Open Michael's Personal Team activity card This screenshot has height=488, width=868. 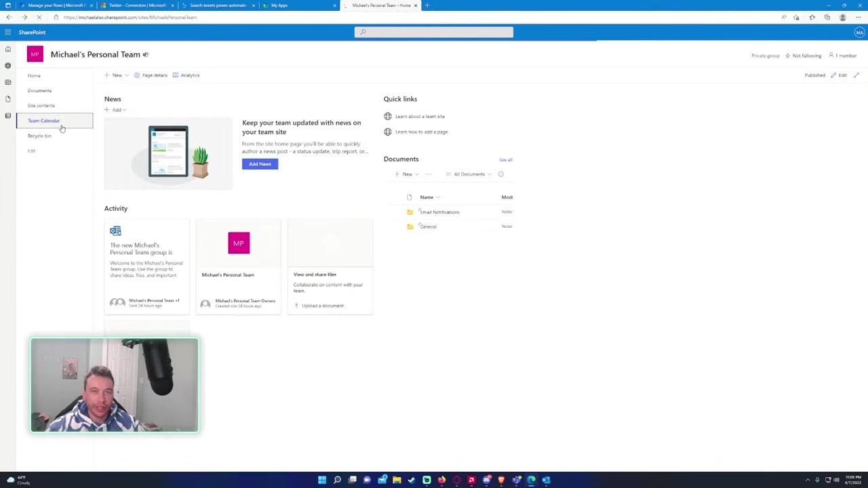click(x=238, y=266)
